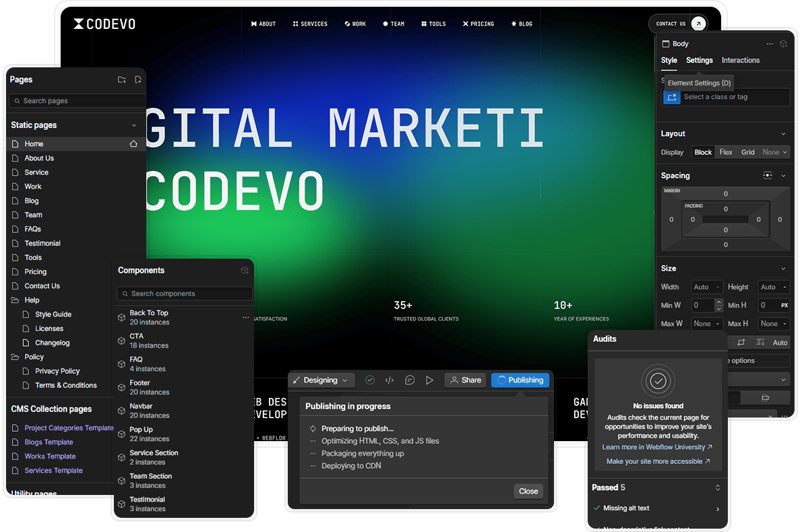Click the top margin value 0
The image size is (802, 532).
(x=725, y=194)
